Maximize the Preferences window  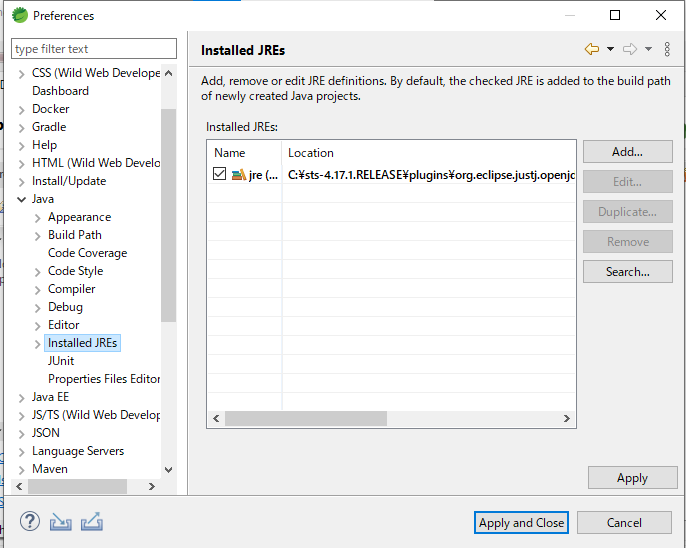615,15
